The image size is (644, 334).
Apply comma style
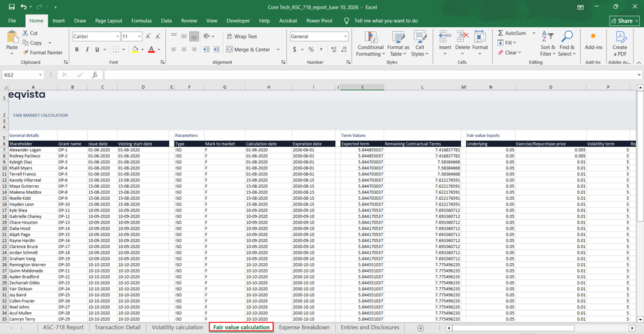321,50
